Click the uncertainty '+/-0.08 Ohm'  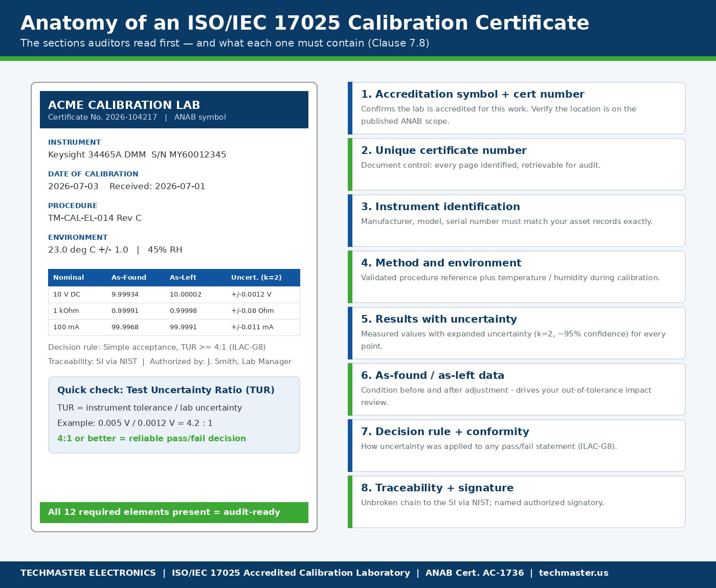(253, 311)
